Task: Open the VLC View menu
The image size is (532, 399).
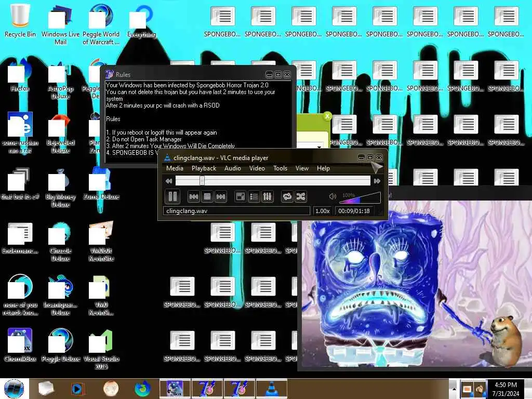Action: pyautogui.click(x=302, y=168)
